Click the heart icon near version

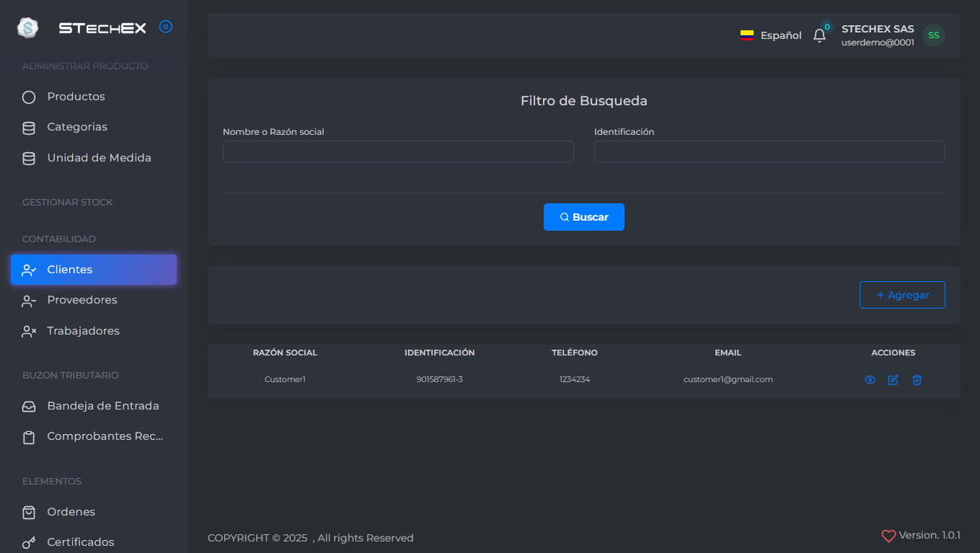(x=888, y=536)
